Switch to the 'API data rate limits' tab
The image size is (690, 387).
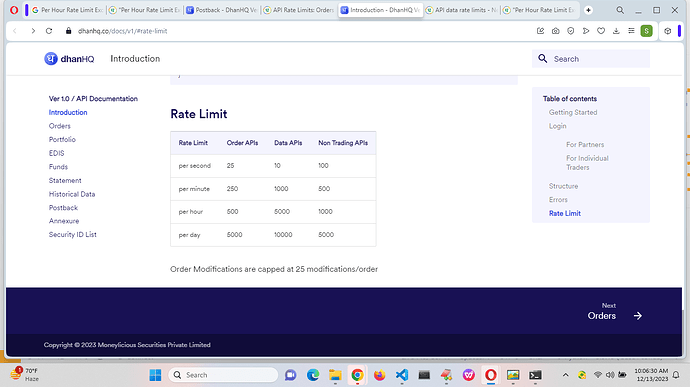462,10
